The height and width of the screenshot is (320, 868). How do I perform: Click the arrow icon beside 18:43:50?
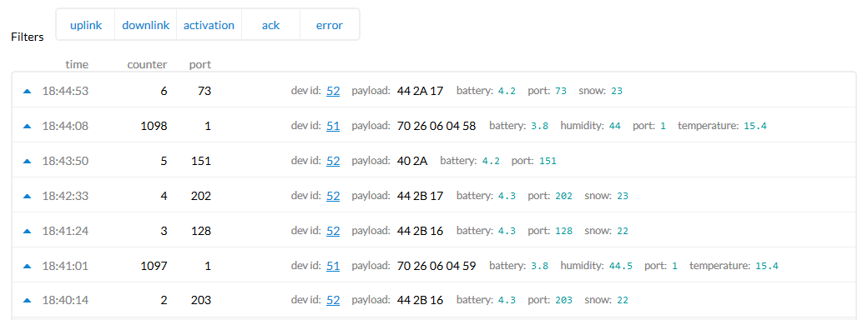point(27,161)
